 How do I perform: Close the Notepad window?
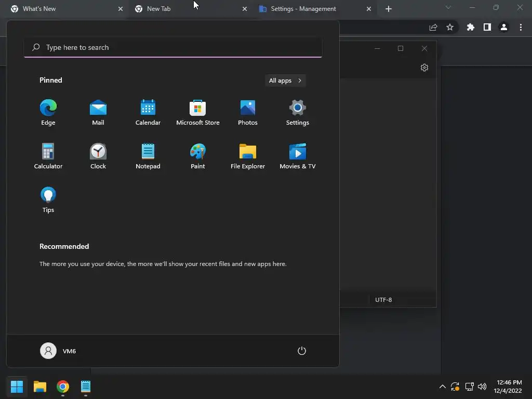424,48
